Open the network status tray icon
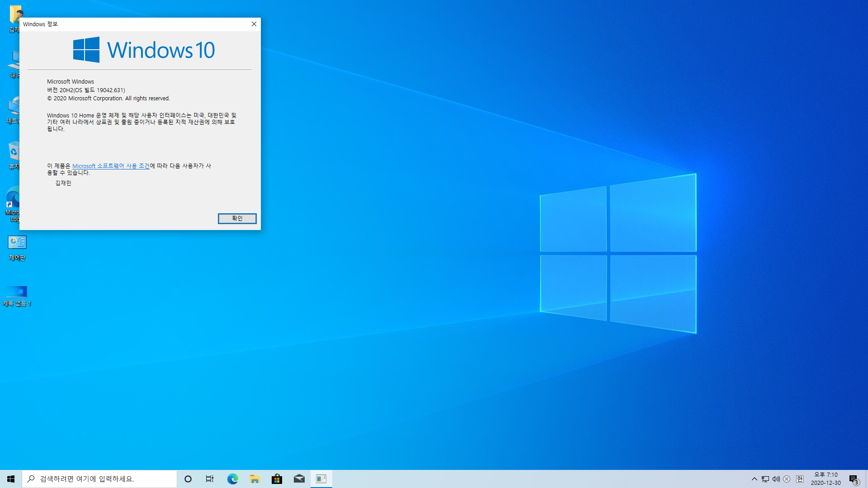 (x=765, y=479)
